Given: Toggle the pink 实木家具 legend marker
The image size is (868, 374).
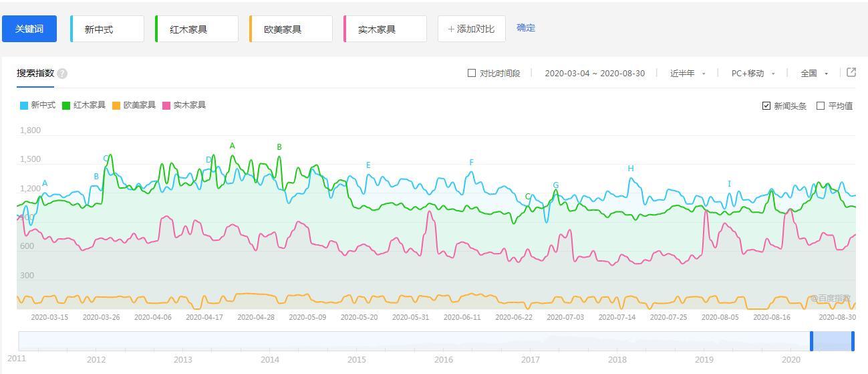Looking at the screenshot, I should 166,106.
